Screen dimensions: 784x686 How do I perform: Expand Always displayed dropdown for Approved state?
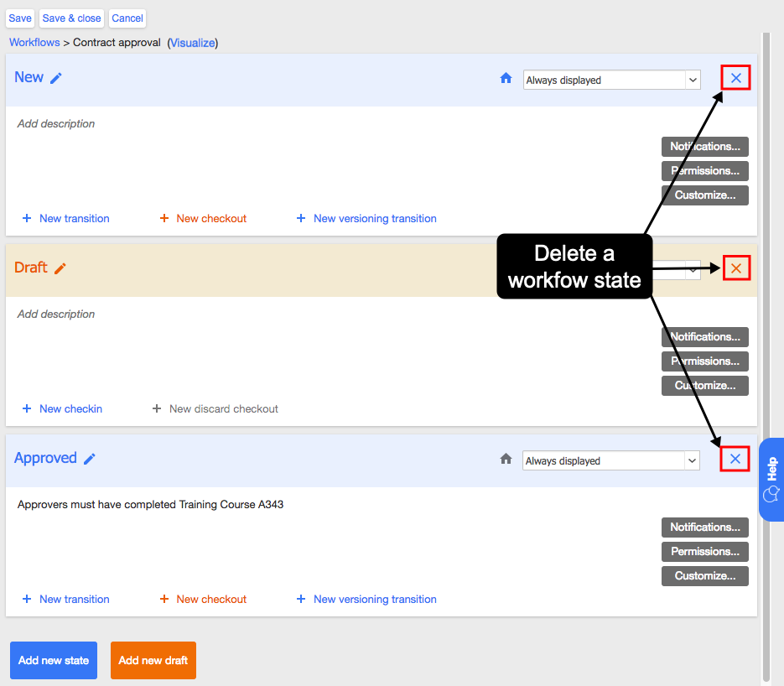(x=611, y=460)
